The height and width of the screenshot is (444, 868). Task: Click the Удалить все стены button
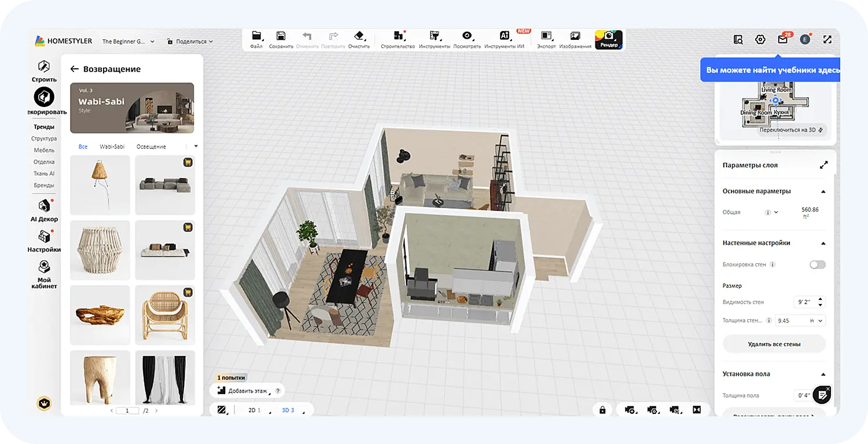(774, 344)
